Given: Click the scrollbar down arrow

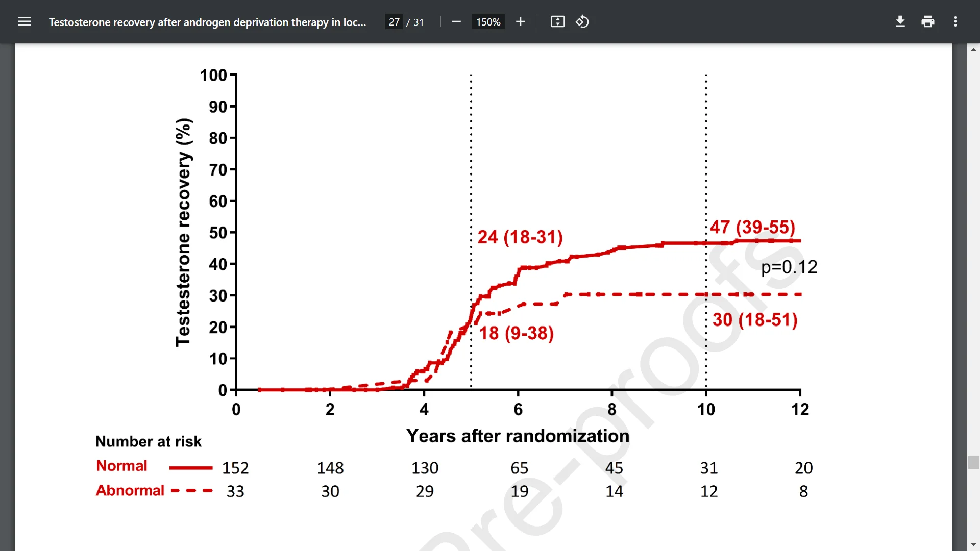Looking at the screenshot, I should point(973,544).
